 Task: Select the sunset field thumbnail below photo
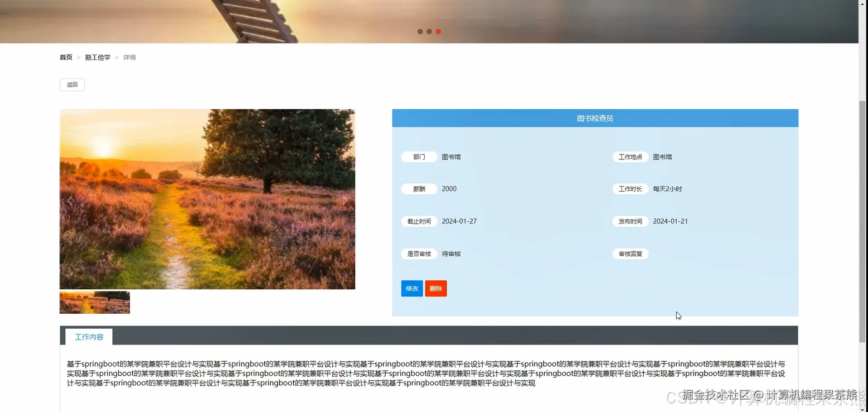95,302
